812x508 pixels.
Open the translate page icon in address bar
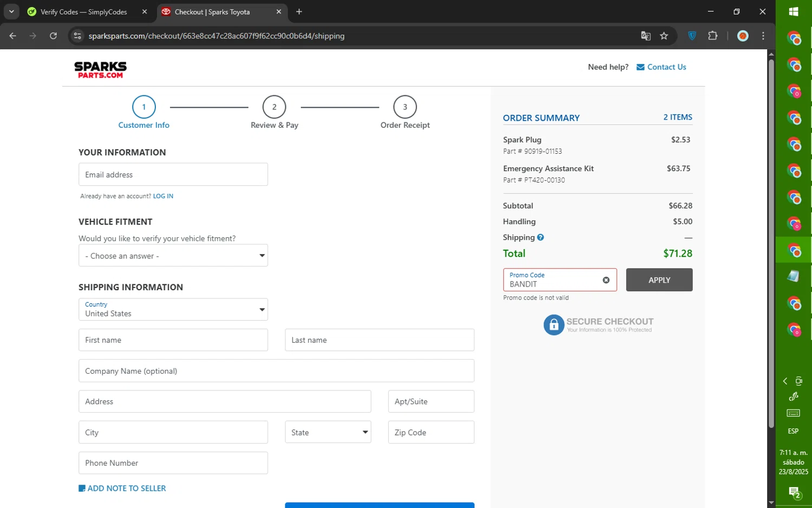coord(645,36)
